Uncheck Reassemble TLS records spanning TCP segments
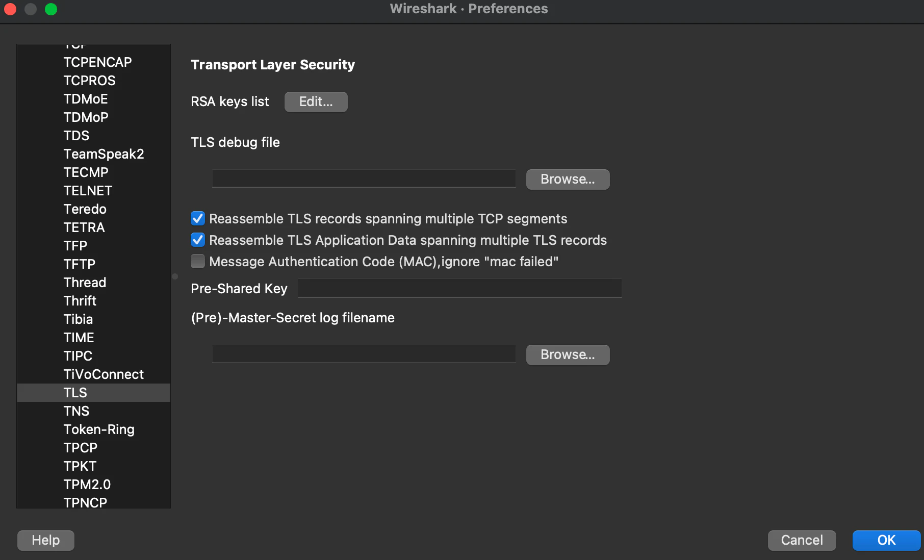Image resolution: width=924 pixels, height=560 pixels. (x=198, y=219)
